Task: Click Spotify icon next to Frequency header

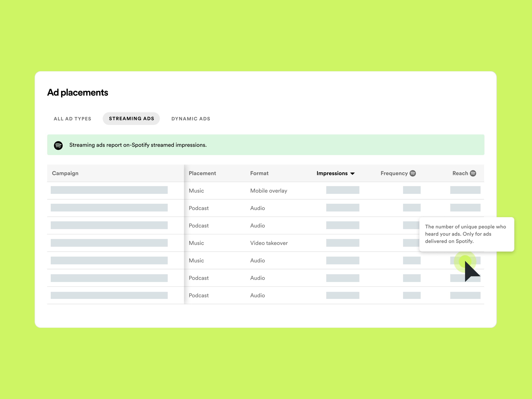Action: tap(413, 173)
